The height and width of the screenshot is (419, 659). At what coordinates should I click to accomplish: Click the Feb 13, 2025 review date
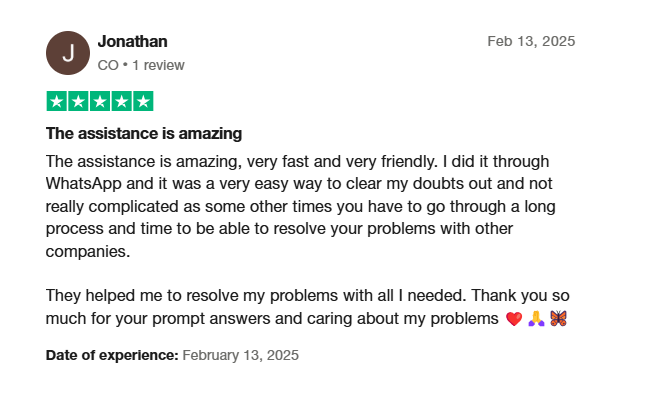click(531, 41)
